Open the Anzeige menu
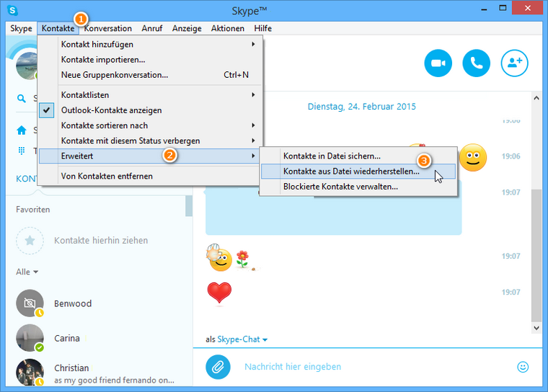Screen dimensions: 548x392 click(187, 28)
